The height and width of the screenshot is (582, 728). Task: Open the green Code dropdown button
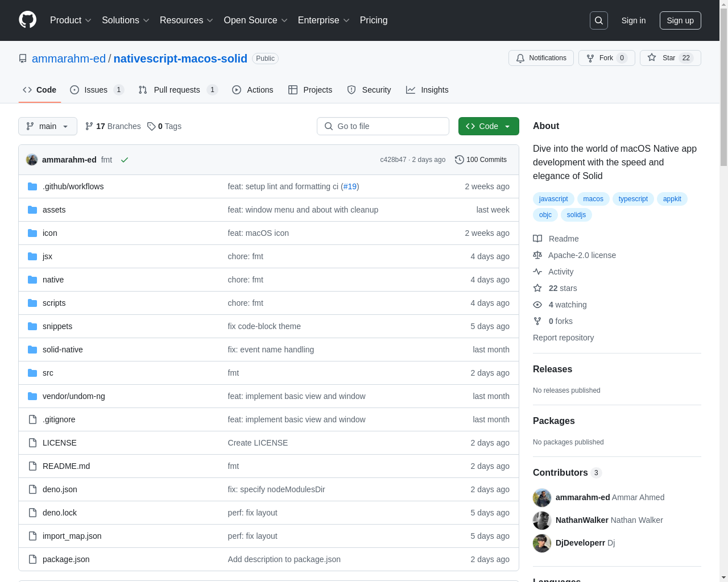tap(489, 126)
